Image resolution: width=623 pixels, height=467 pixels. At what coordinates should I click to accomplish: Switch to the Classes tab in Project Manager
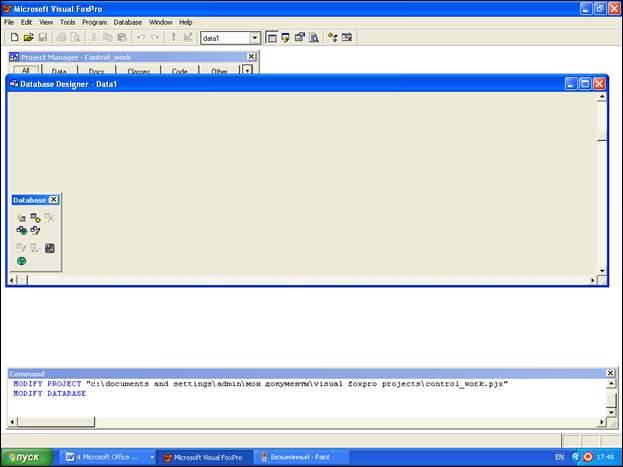point(139,71)
